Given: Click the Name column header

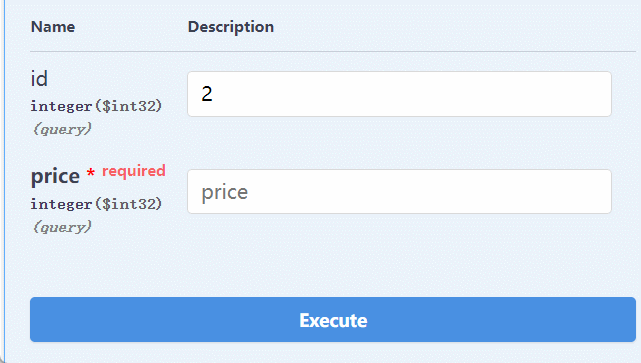Looking at the screenshot, I should point(53,27).
